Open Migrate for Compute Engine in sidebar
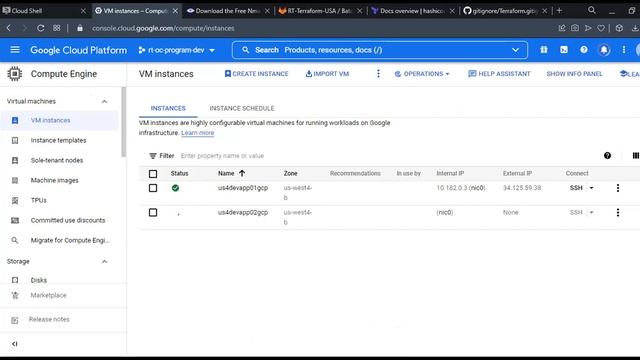 click(x=70, y=240)
